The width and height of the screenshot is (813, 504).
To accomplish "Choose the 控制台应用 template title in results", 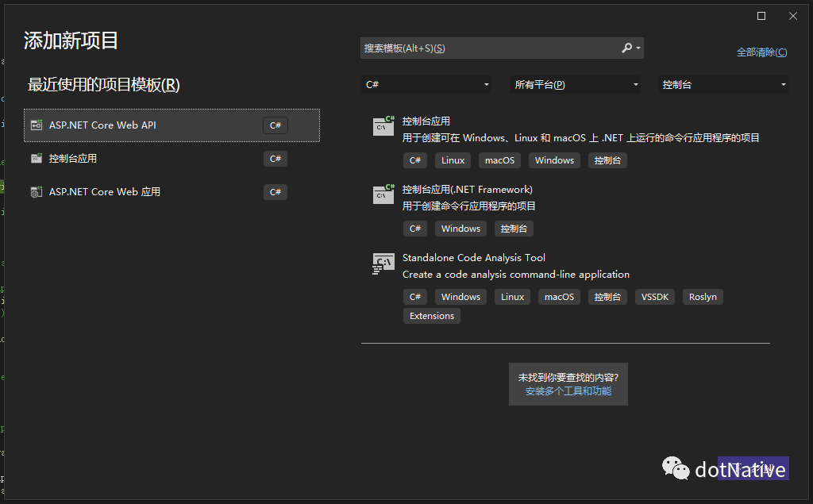I will (x=426, y=121).
